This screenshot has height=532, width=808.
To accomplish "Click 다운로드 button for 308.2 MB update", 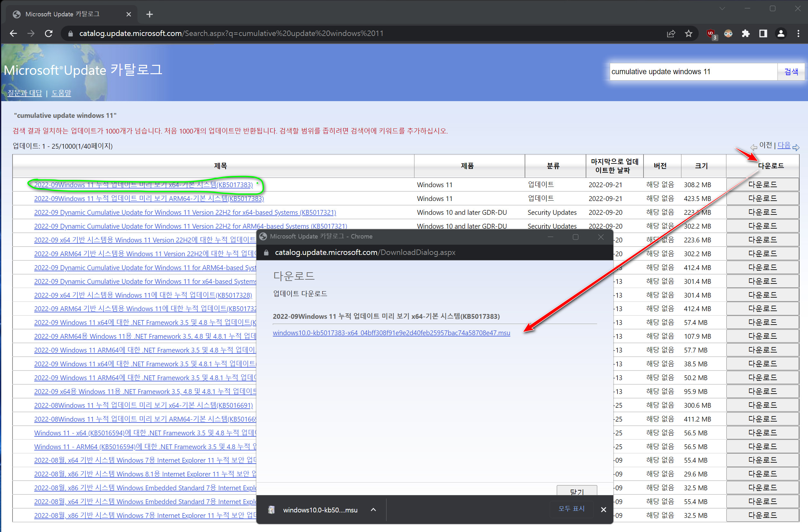I will click(762, 185).
